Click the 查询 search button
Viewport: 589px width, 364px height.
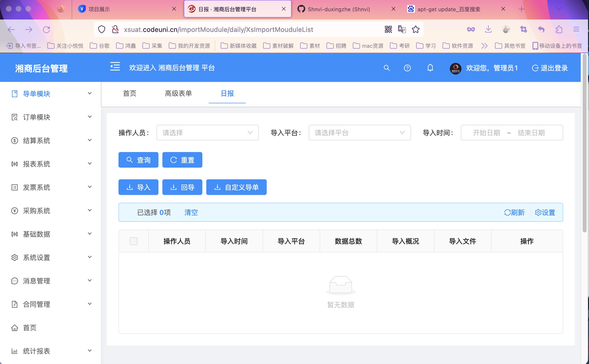(138, 160)
